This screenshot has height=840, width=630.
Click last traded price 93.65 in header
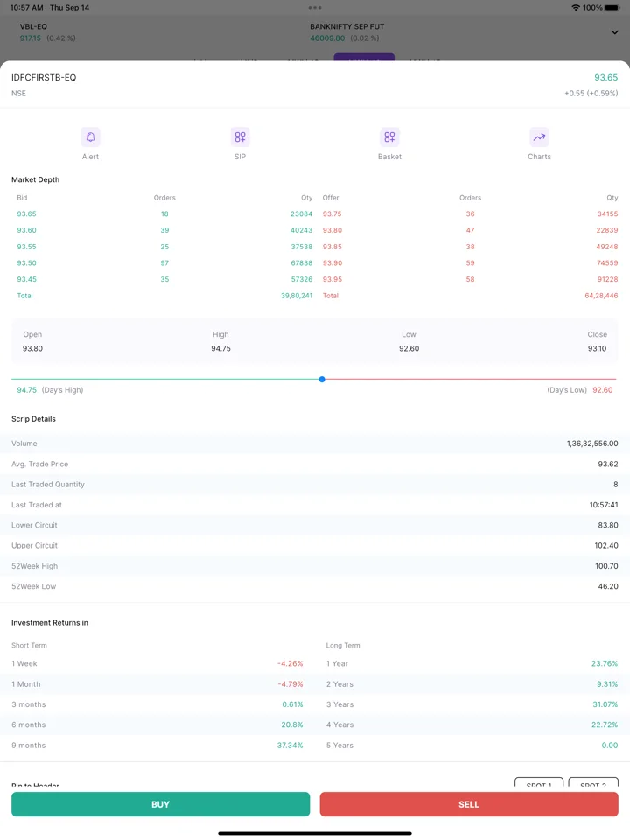tap(605, 77)
